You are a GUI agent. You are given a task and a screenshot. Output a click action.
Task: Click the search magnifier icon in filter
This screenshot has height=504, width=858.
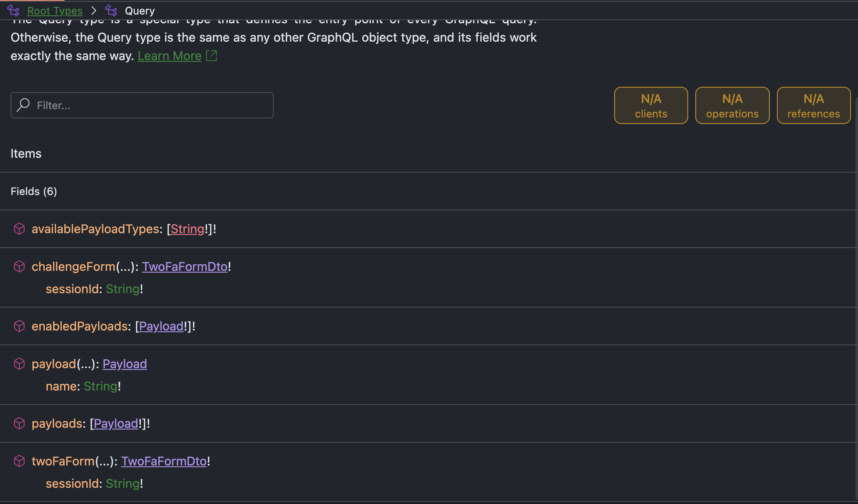click(23, 105)
